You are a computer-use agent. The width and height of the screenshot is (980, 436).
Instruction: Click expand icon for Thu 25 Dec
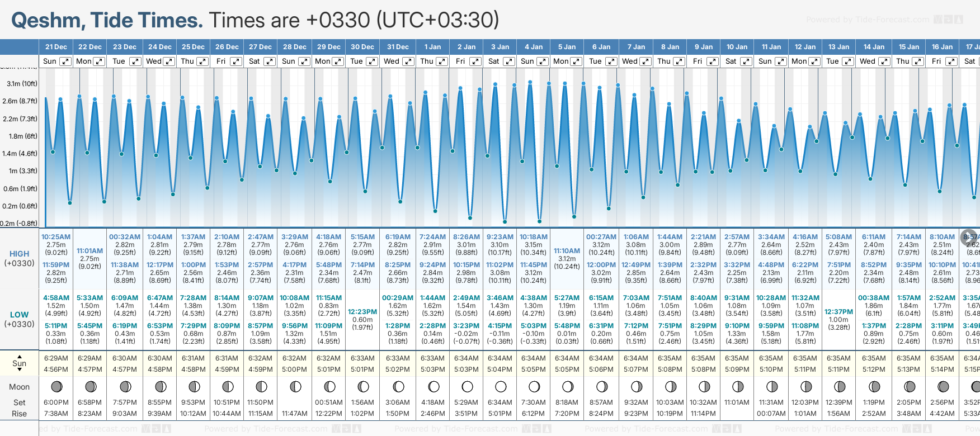pyautogui.click(x=203, y=61)
